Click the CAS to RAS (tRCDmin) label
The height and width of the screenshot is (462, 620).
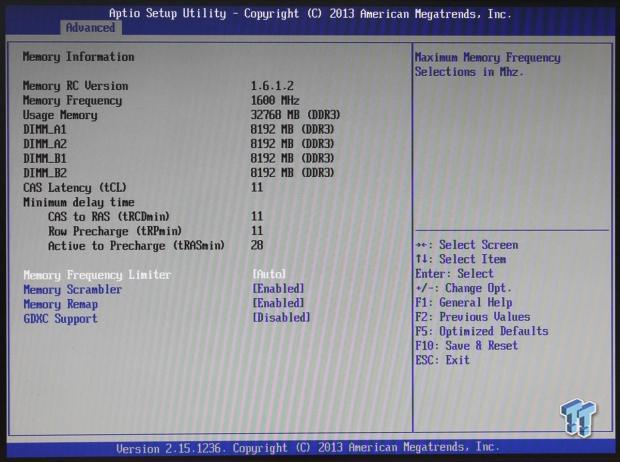(109, 217)
